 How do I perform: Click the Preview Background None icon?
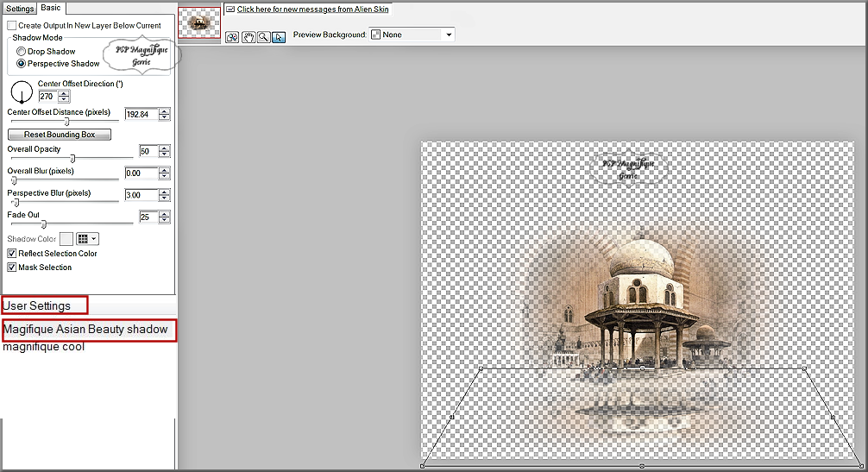(x=375, y=35)
